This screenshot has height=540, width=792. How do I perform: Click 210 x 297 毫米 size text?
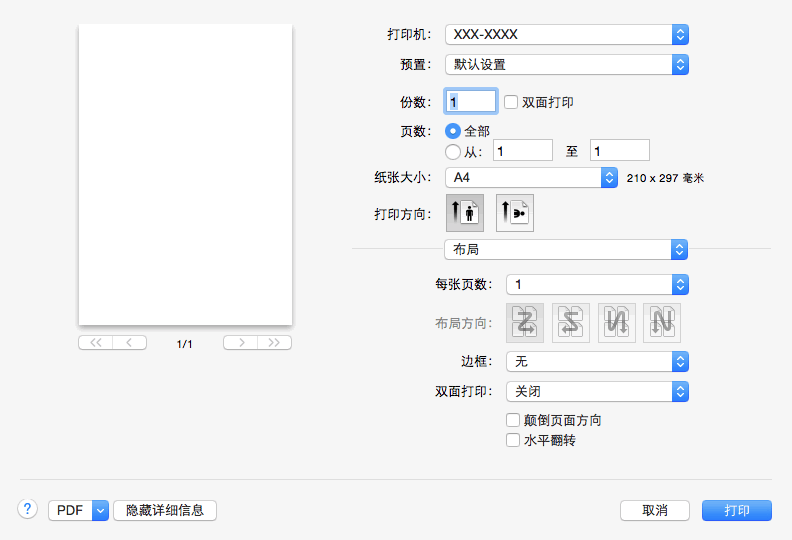click(x=665, y=178)
